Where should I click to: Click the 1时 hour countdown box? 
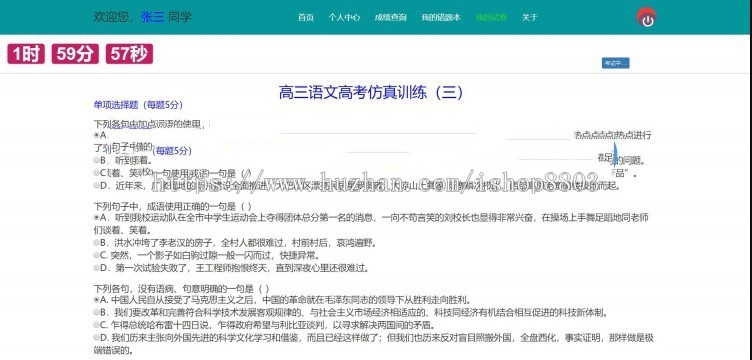26,54
